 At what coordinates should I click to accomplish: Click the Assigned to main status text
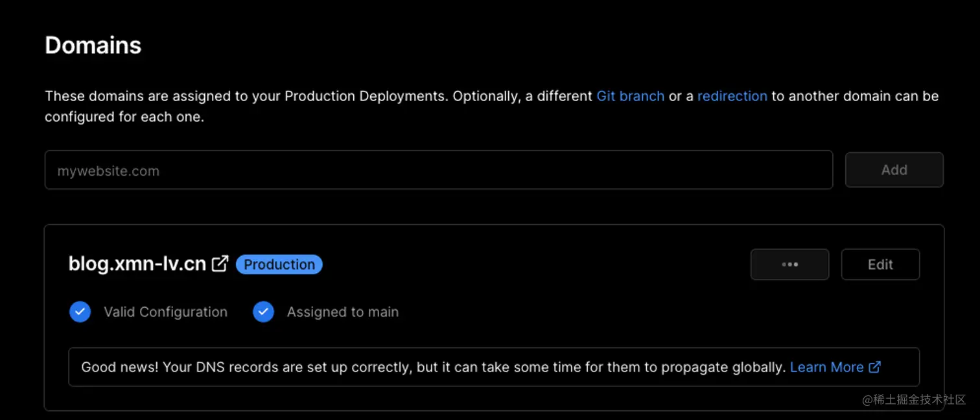pos(343,312)
